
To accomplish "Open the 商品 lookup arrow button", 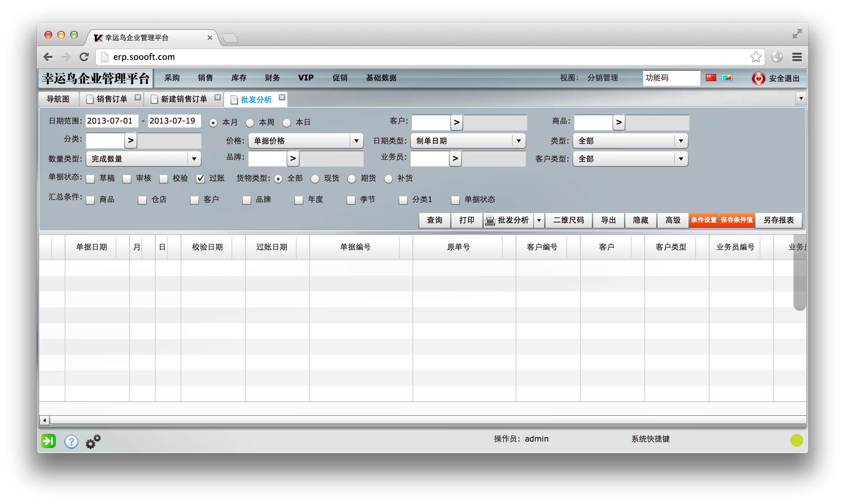I will tap(619, 122).
